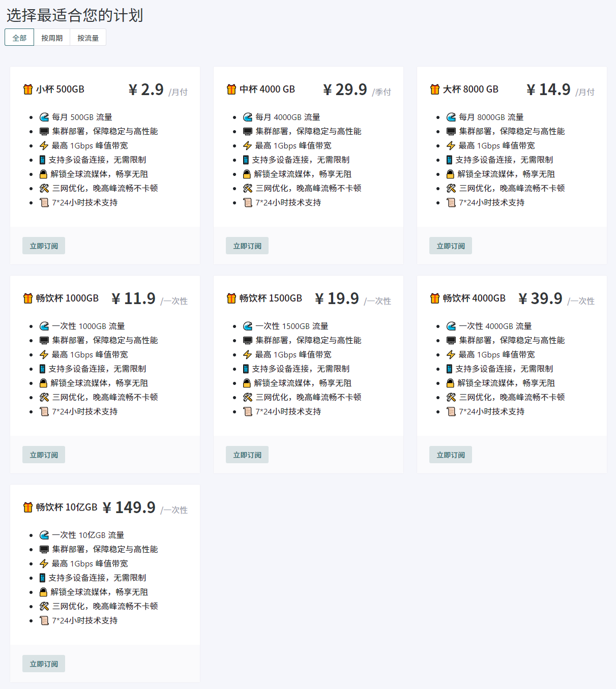Click the ¥ 149.9 price
This screenshot has width=616, height=689.
point(129,508)
